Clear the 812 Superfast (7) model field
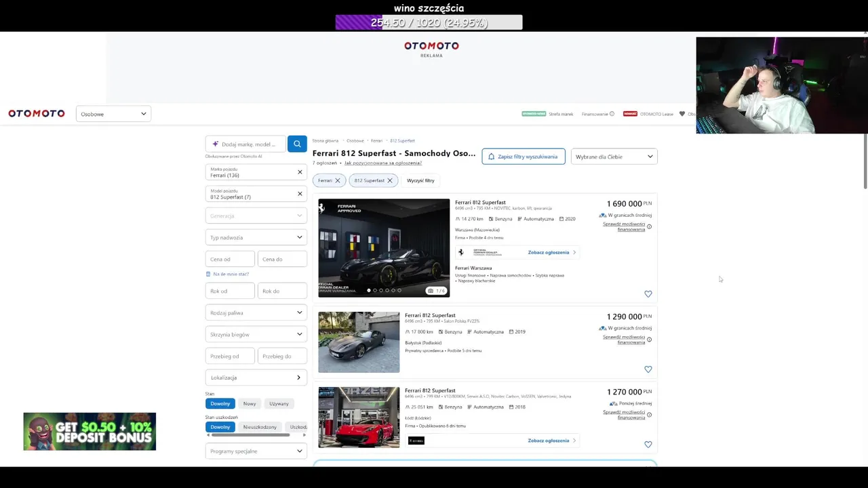 pos(300,194)
